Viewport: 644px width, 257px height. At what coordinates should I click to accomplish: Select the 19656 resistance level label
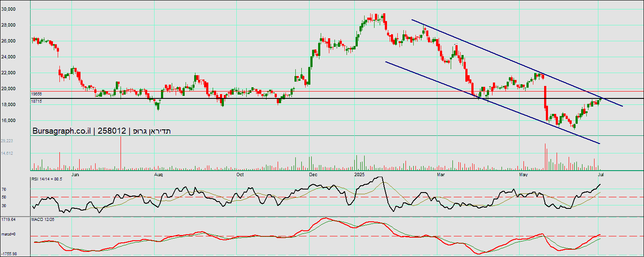click(x=36, y=94)
